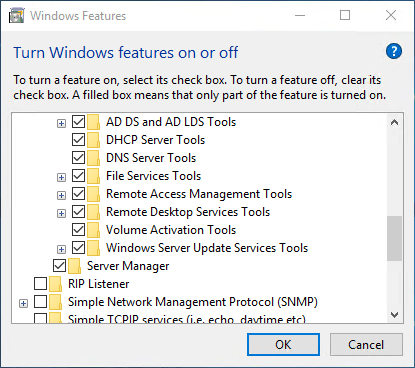This screenshot has width=415, height=368.
Task: Select the Simple Network Management Protocol (SNMP) label
Action: pyautogui.click(x=193, y=302)
